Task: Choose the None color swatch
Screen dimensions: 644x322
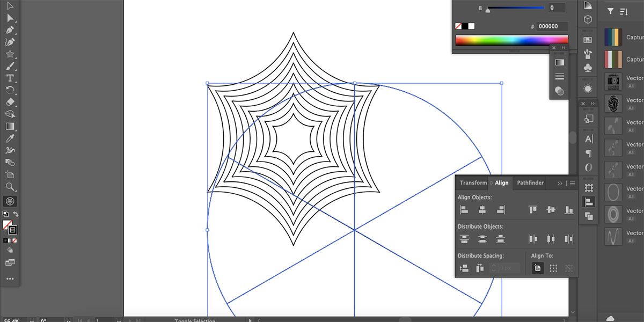Action: [x=458, y=26]
